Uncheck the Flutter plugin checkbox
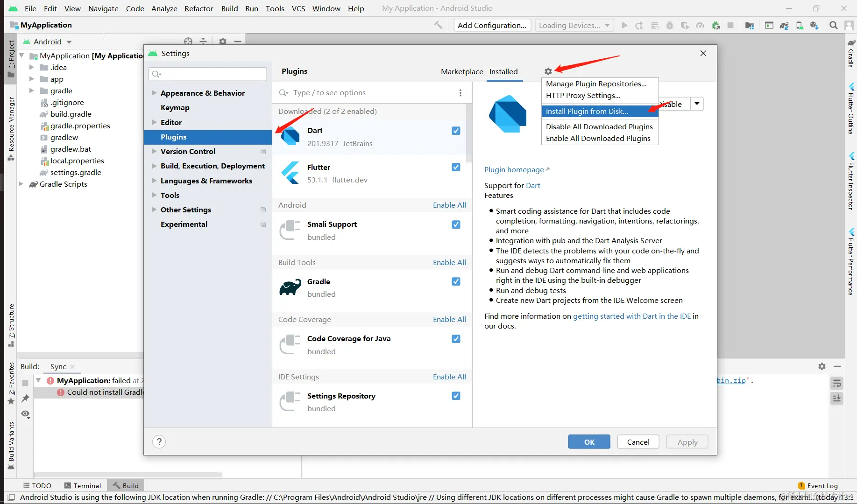Image resolution: width=857 pixels, height=504 pixels. point(456,167)
